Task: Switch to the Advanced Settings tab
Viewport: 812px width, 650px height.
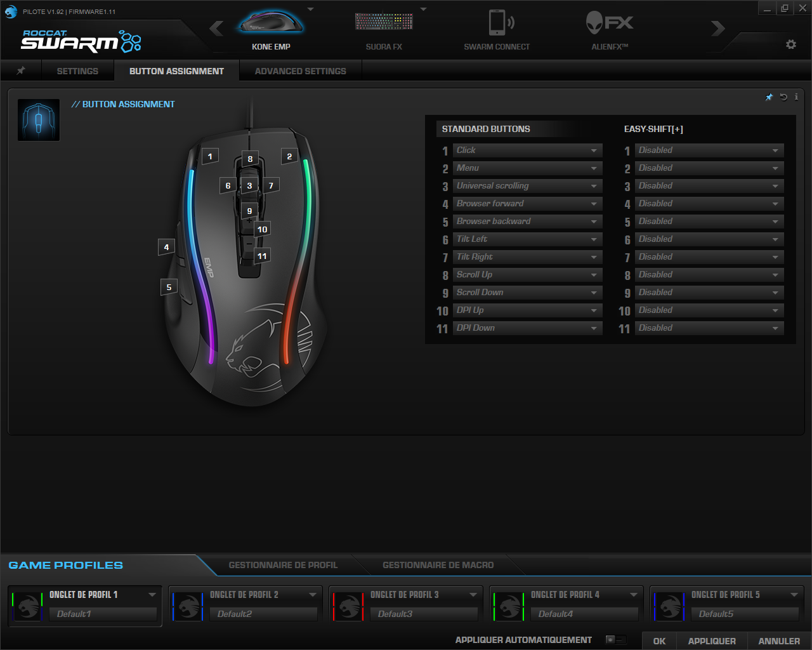Action: coord(300,71)
